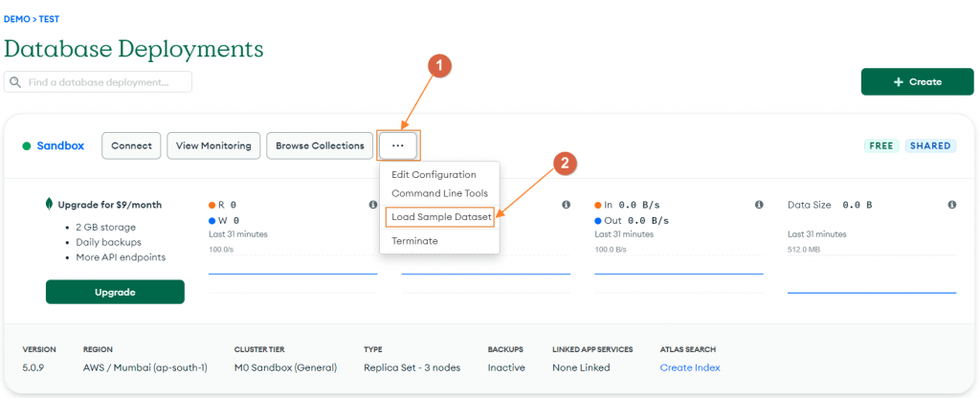Click the search magnifier icon
The image size is (980, 398).
click(15, 82)
